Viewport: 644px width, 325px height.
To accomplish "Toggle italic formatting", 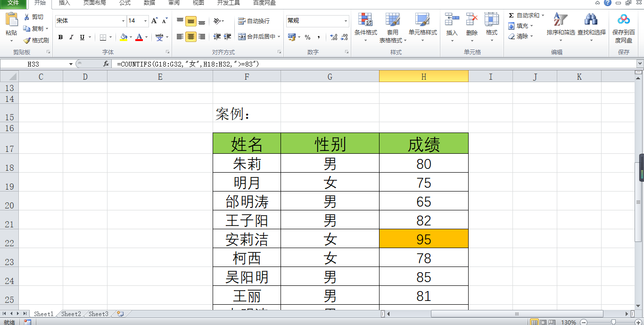I will (x=71, y=37).
